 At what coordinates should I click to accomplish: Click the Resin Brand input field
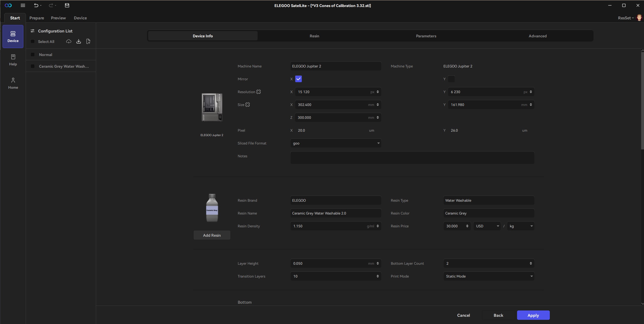click(336, 201)
